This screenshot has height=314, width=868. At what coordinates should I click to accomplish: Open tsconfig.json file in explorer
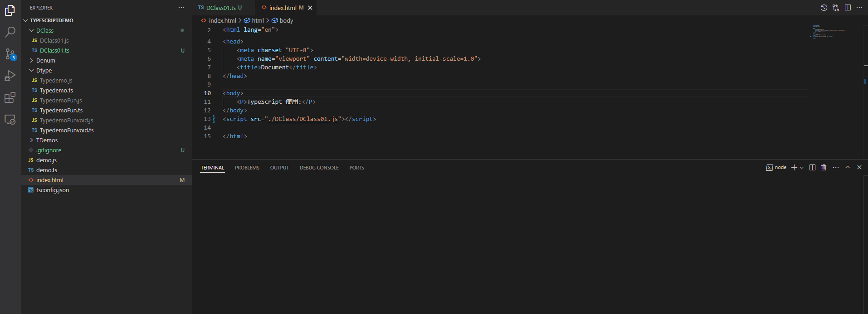coord(53,190)
